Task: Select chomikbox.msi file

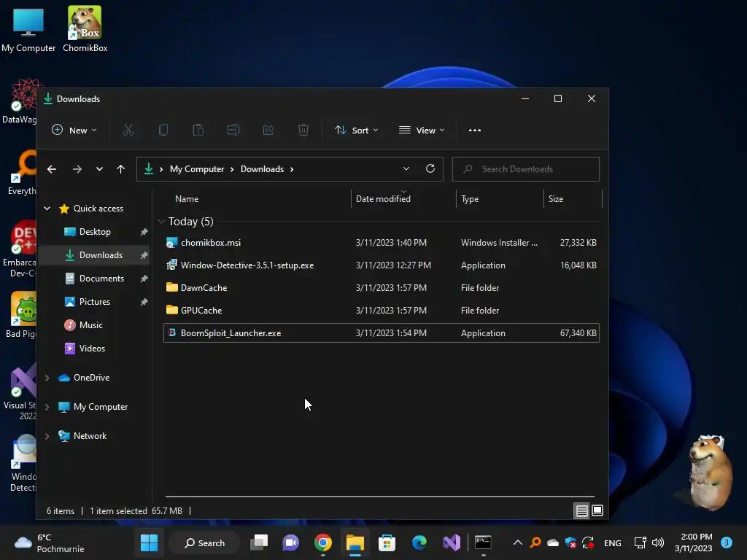Action: (x=381, y=243)
